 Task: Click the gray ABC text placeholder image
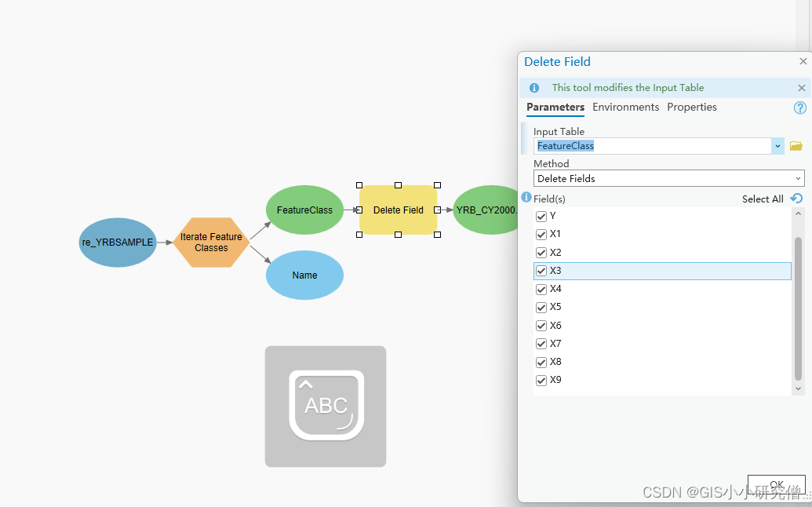point(326,407)
